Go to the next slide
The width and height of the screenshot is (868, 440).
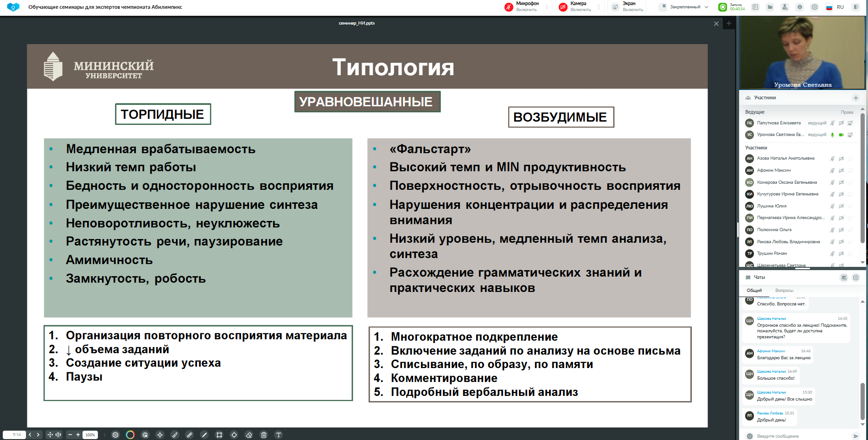pos(38,435)
